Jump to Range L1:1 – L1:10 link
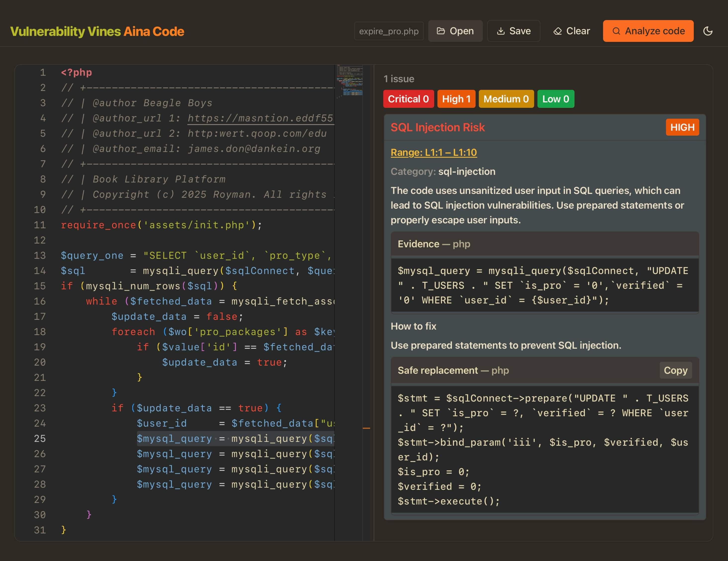Viewport: 728px width, 561px height. pyautogui.click(x=433, y=152)
